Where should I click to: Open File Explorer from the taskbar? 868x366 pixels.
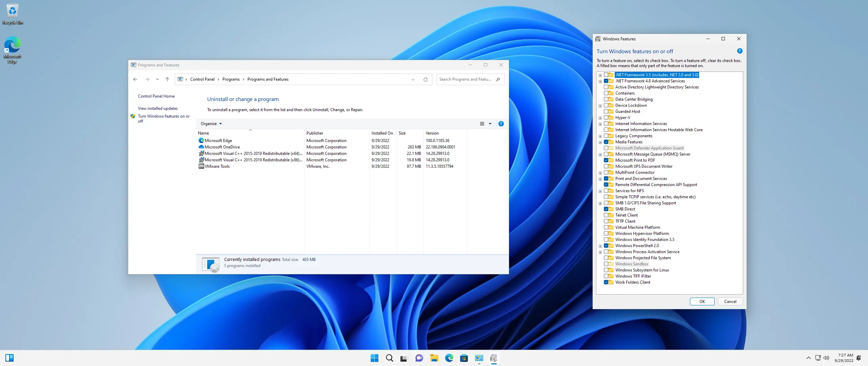pyautogui.click(x=434, y=358)
